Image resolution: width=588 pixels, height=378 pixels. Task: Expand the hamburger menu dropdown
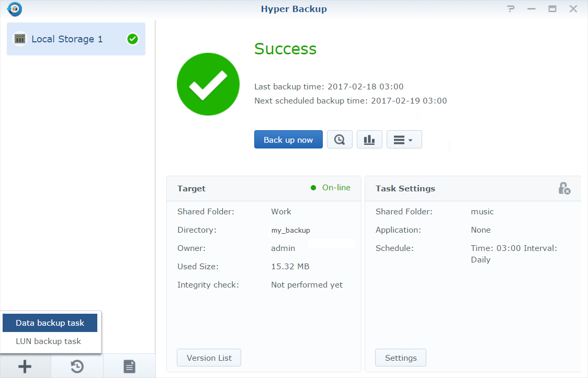(404, 140)
